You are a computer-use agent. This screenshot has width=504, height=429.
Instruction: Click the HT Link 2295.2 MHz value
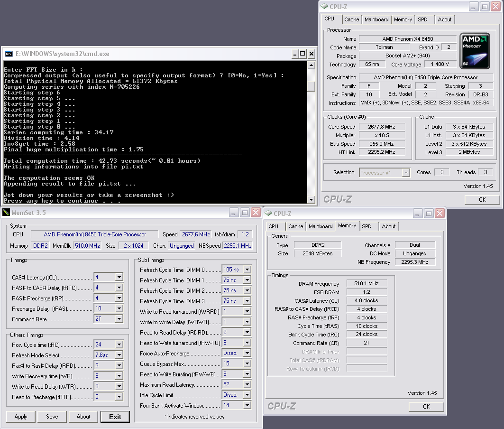pos(382,152)
